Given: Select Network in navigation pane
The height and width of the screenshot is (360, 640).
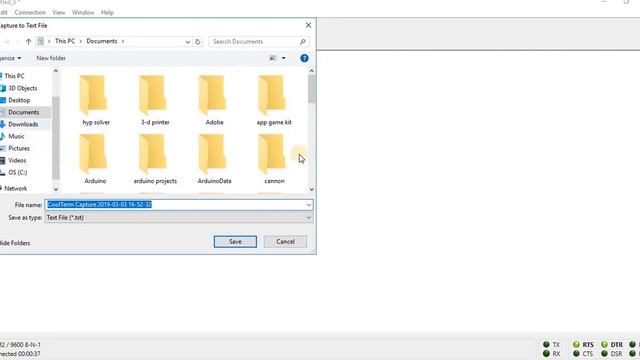Looking at the screenshot, I should click(x=16, y=188).
